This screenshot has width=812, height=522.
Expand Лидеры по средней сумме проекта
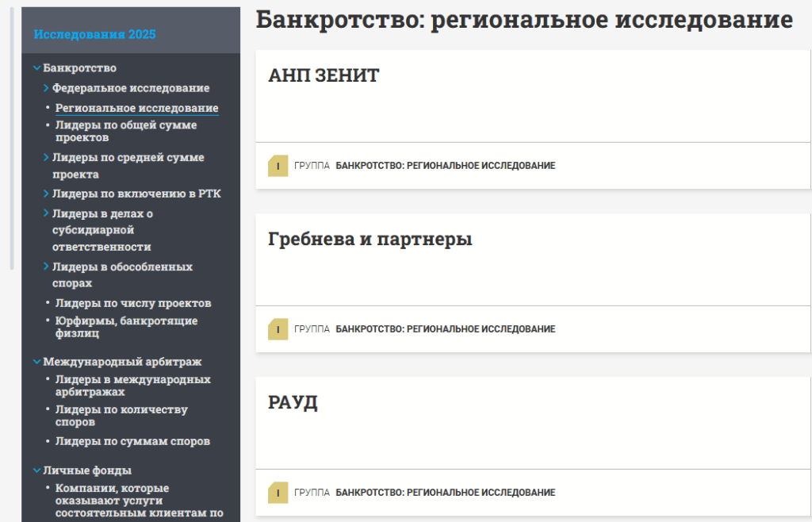(47, 157)
